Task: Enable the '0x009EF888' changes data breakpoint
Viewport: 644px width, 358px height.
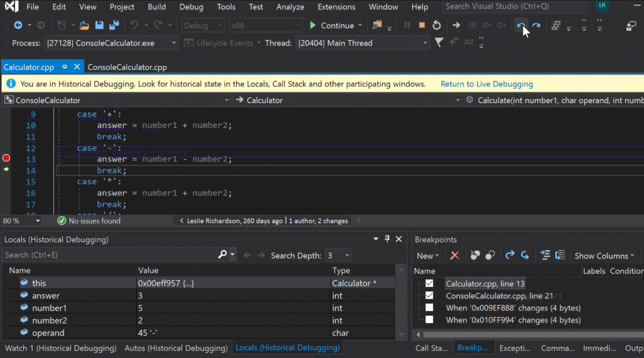Action: click(429, 308)
